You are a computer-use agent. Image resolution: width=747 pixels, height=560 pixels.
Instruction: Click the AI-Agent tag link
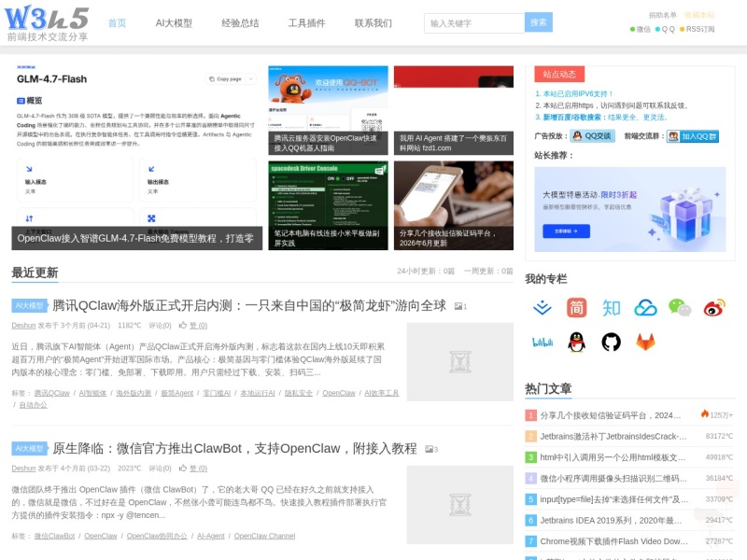(x=211, y=536)
